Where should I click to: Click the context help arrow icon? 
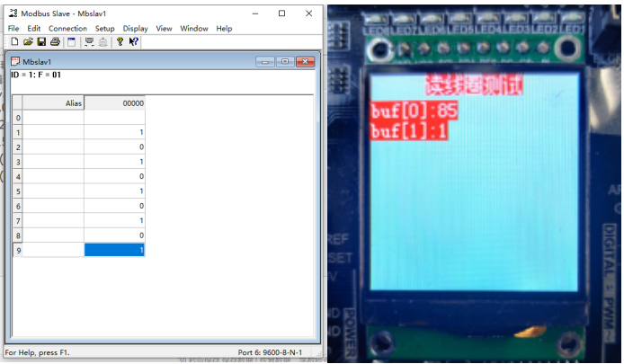coord(133,41)
